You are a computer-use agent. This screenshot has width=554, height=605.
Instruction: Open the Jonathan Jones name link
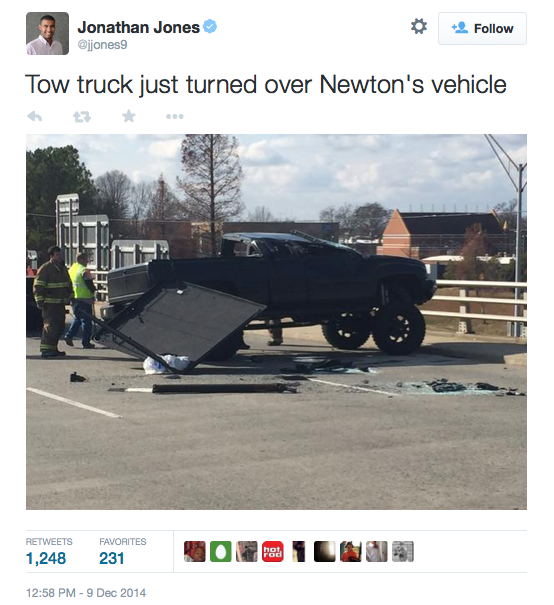coord(138,27)
